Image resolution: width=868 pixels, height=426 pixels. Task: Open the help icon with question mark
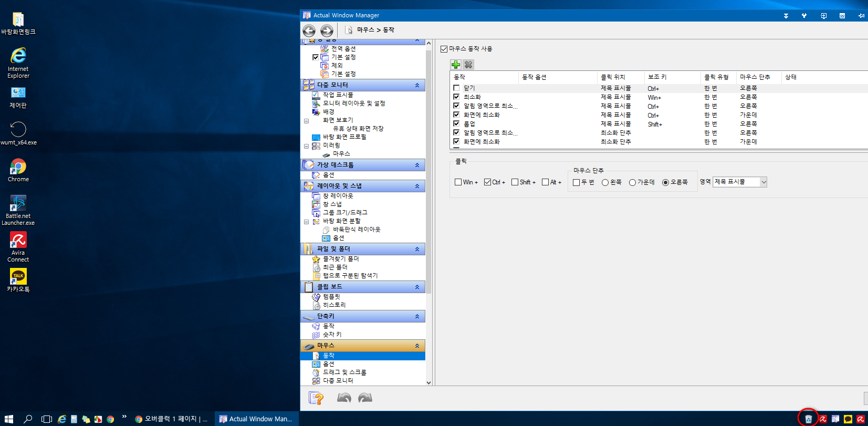point(316,398)
